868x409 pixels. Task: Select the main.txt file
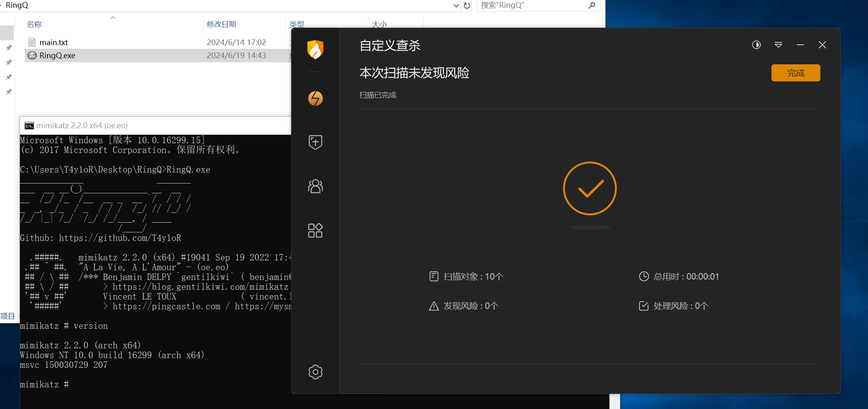(x=54, y=42)
